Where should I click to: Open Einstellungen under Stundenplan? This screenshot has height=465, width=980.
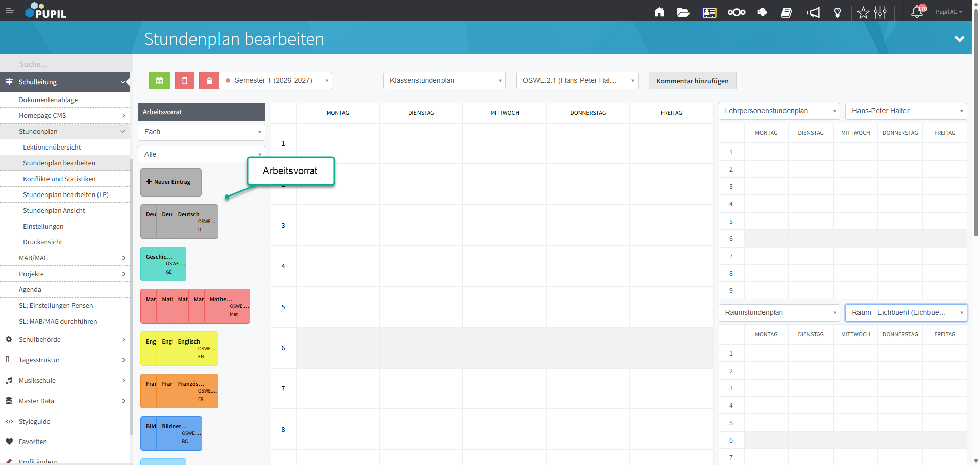43,227
